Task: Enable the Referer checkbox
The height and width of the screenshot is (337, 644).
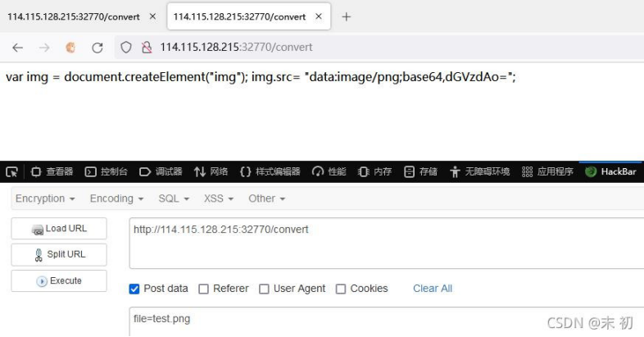Action: [x=203, y=289]
